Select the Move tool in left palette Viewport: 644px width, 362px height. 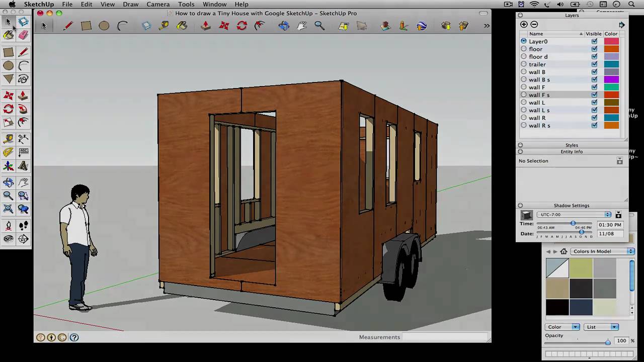point(9,96)
